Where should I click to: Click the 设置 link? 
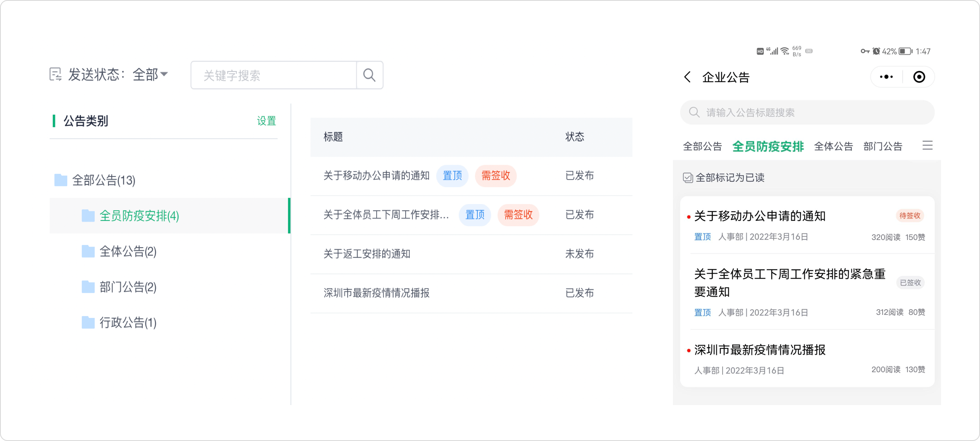point(266,121)
